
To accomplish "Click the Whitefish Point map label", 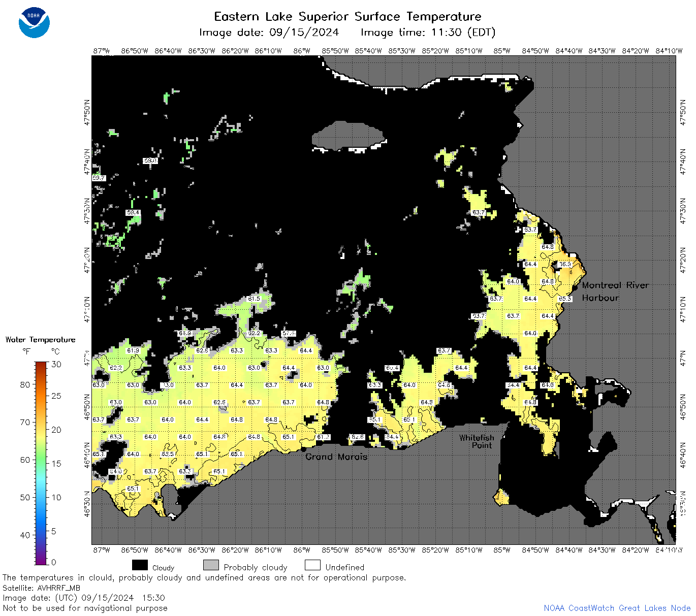I will point(477,441).
